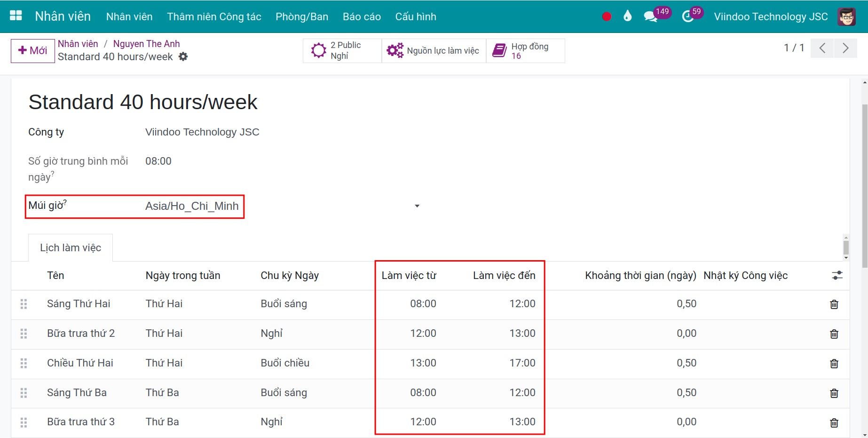Open the Buổi sáng period dropdown for Sáng Thứ Hai

coord(284,304)
